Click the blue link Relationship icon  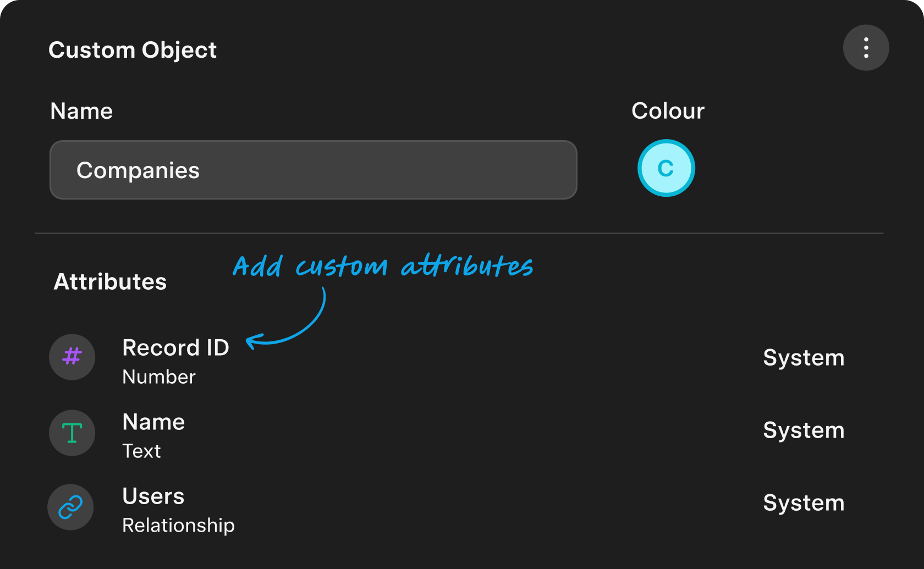[x=71, y=507]
